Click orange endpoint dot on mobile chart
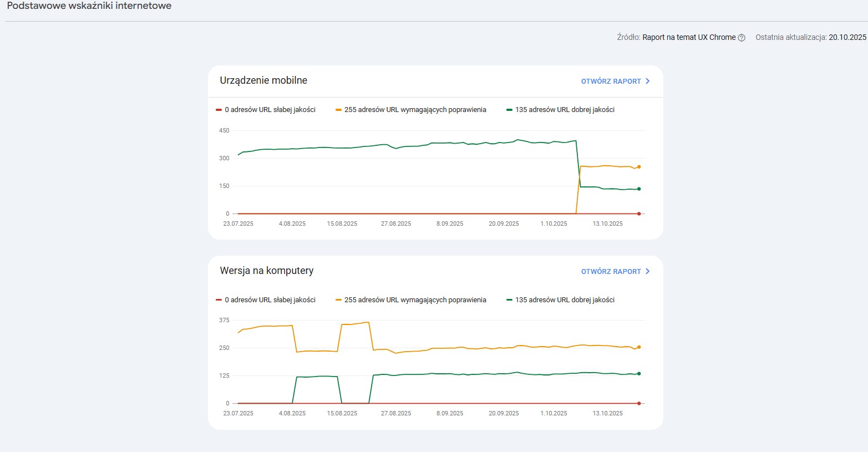This screenshot has height=452, width=868. (x=639, y=167)
